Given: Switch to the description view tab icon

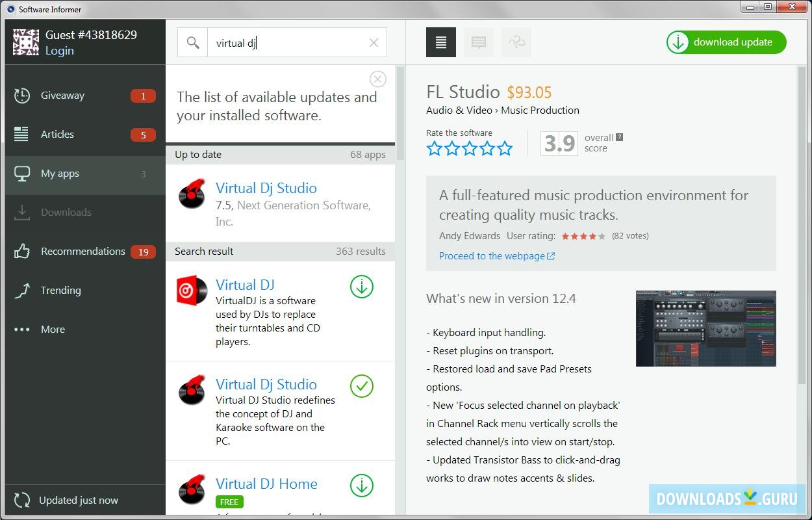Looking at the screenshot, I should click(441, 42).
